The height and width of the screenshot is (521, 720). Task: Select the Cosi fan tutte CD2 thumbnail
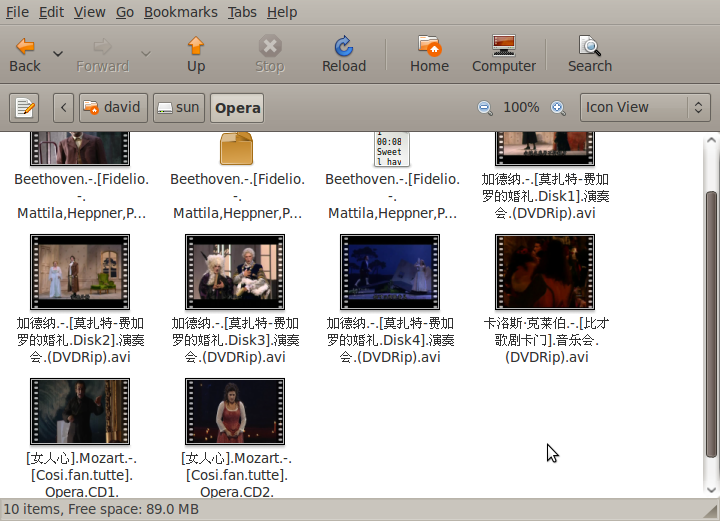(235, 411)
